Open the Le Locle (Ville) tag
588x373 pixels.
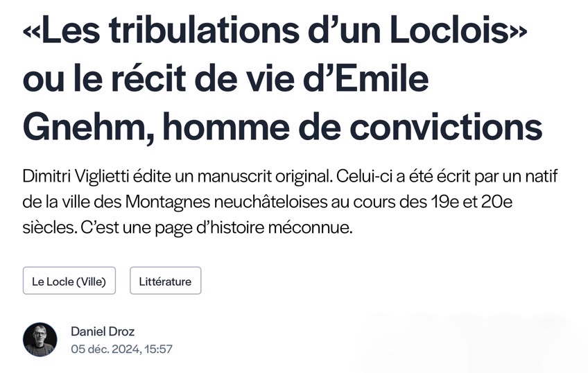69,281
